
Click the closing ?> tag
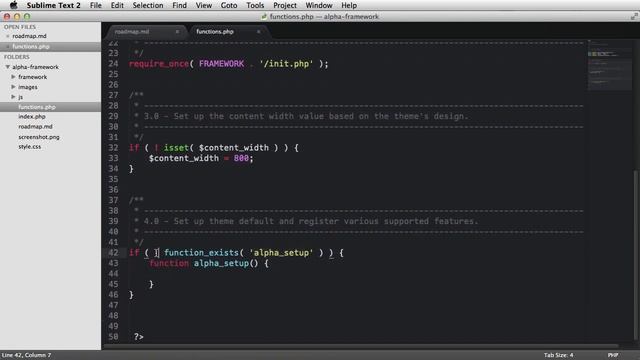pyautogui.click(x=139, y=337)
